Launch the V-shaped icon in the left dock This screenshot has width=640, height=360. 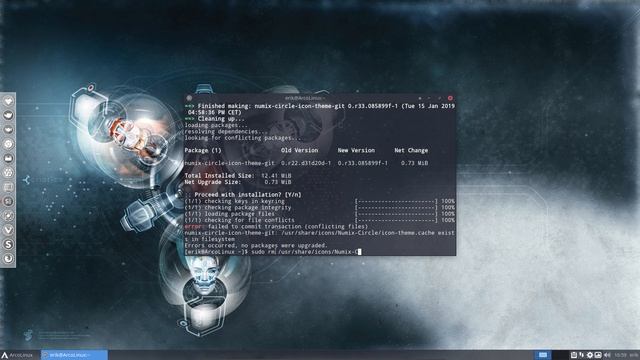tap(8, 230)
